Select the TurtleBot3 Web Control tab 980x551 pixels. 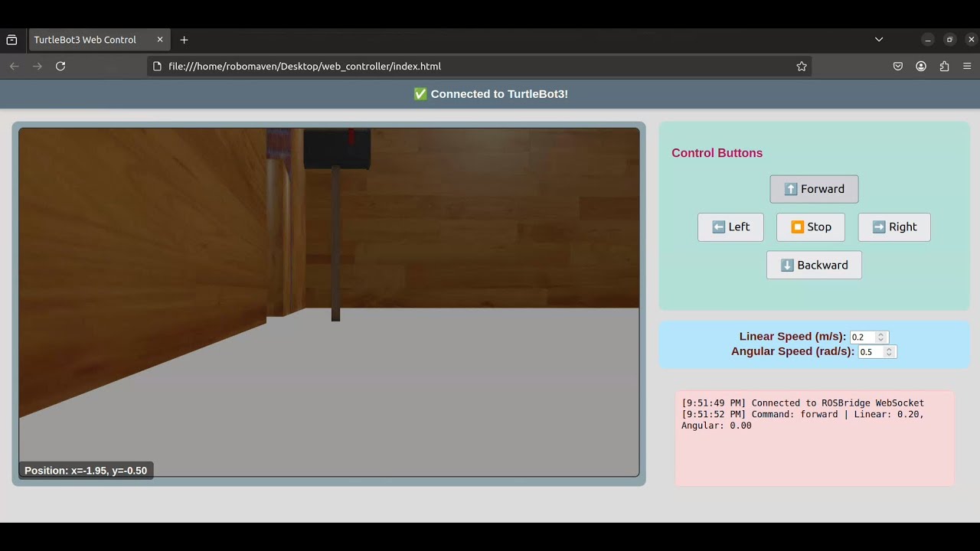pyautogui.click(x=99, y=40)
